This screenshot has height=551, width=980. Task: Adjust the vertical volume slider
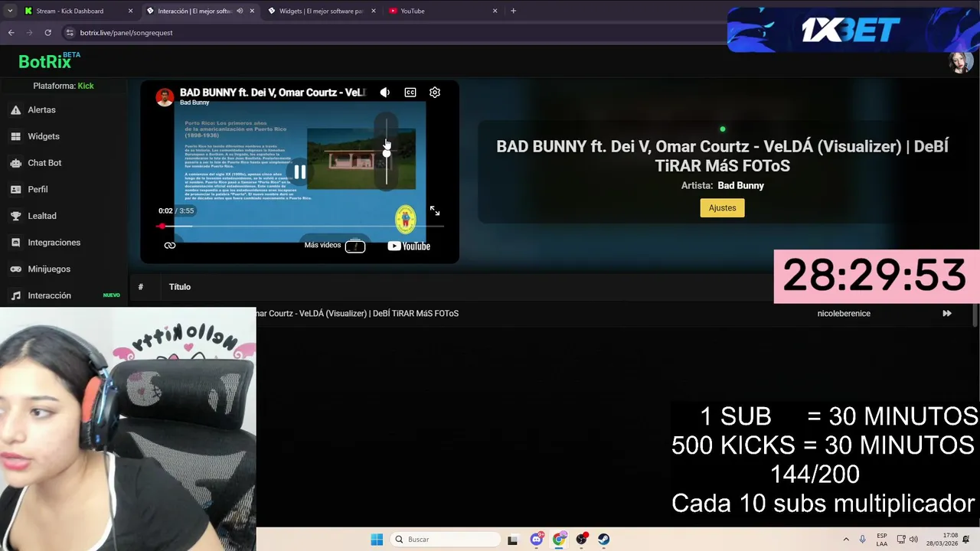pos(387,152)
